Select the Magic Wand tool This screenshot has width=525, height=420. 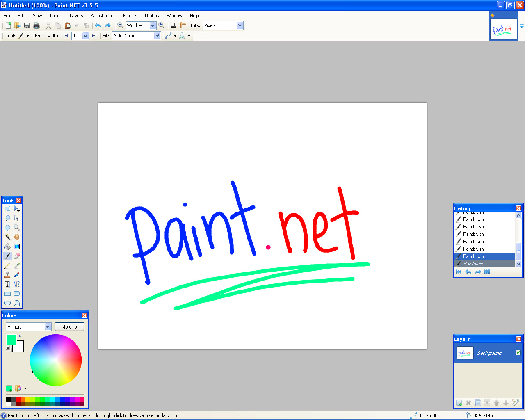coord(7,237)
